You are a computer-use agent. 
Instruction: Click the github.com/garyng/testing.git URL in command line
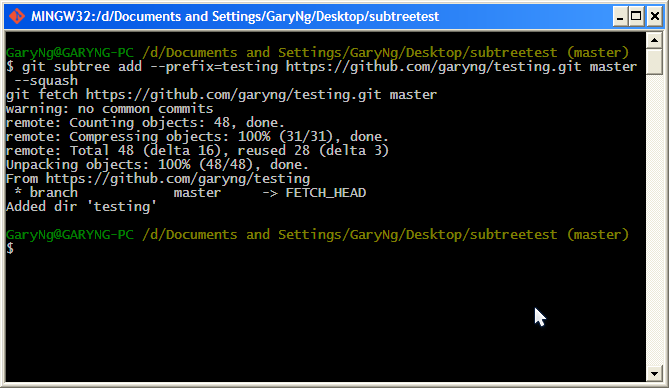433,67
